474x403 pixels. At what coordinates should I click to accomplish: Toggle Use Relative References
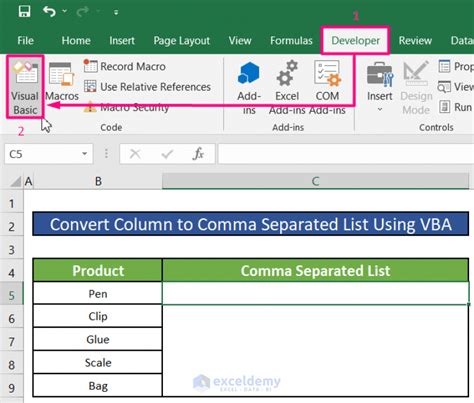point(147,87)
